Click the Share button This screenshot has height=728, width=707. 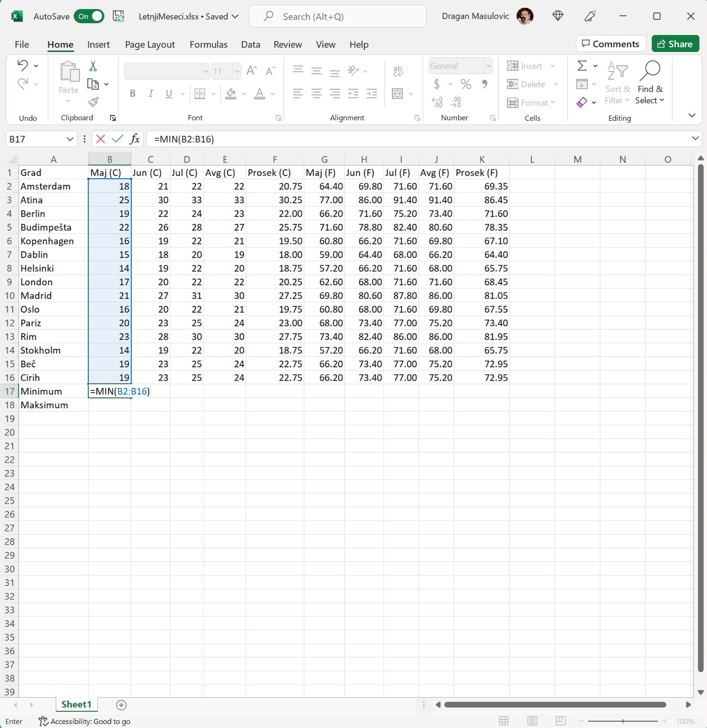(675, 44)
